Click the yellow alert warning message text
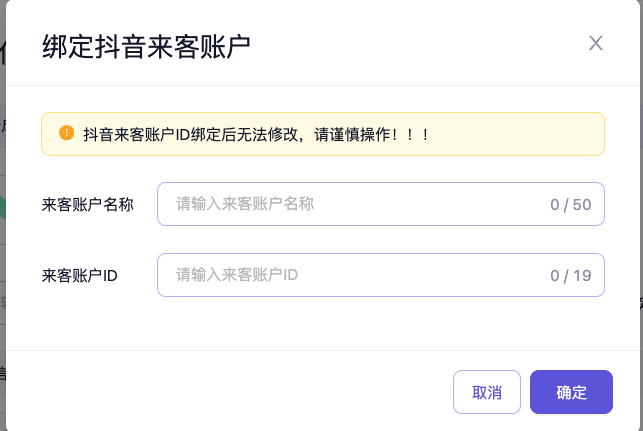The height and width of the screenshot is (431, 643). (256, 134)
